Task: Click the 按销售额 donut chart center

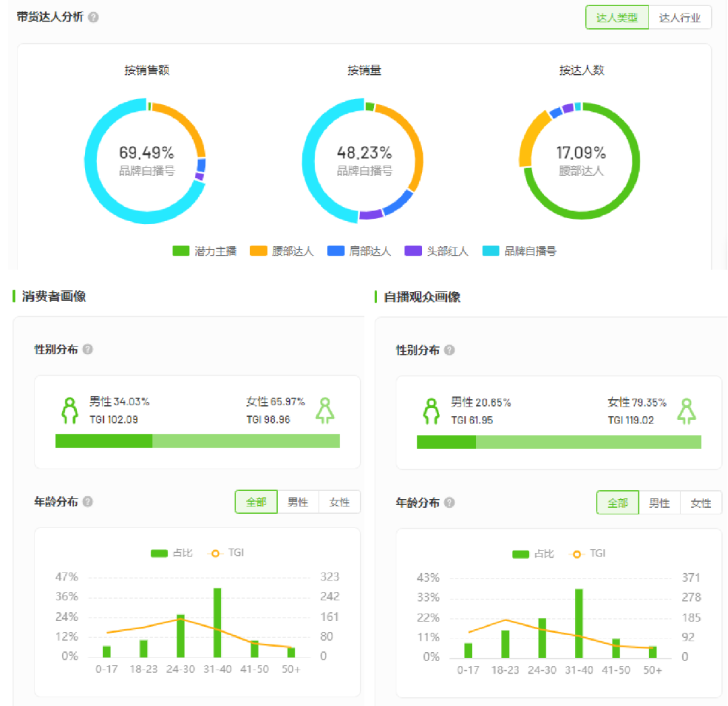Action: pyautogui.click(x=146, y=161)
